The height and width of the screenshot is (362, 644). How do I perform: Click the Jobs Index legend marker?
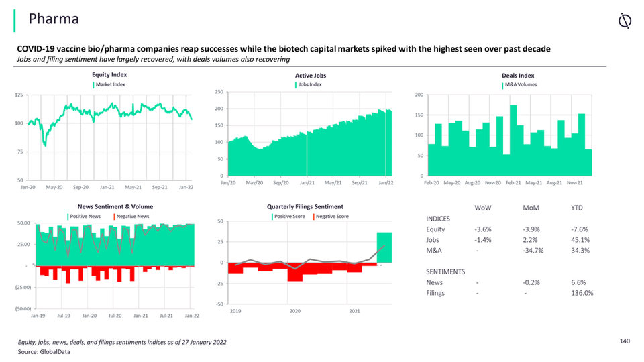(296, 85)
